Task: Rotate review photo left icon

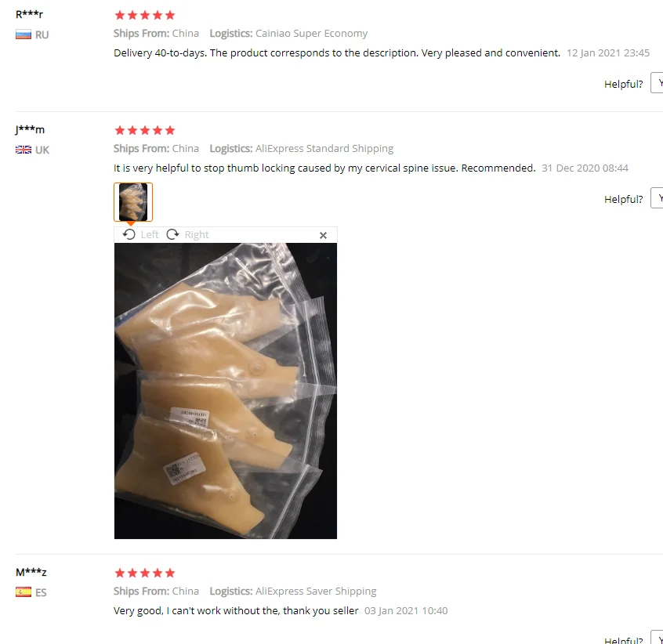Action: click(x=129, y=234)
